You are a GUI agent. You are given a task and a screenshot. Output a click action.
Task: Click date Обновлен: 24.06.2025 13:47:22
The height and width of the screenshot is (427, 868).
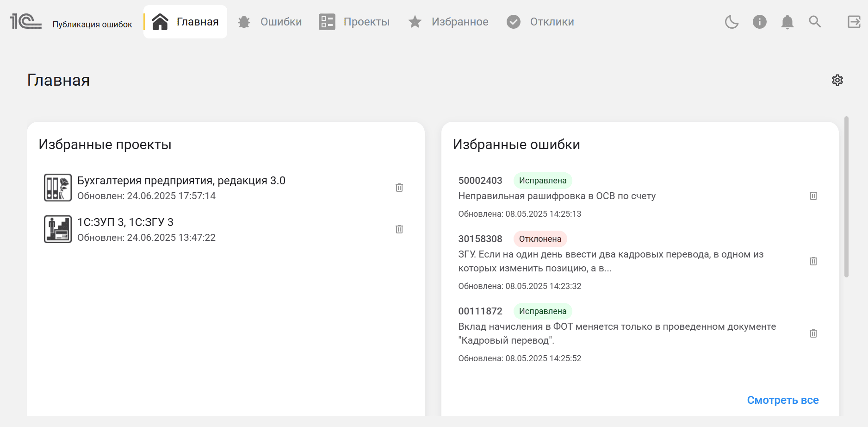coord(146,238)
